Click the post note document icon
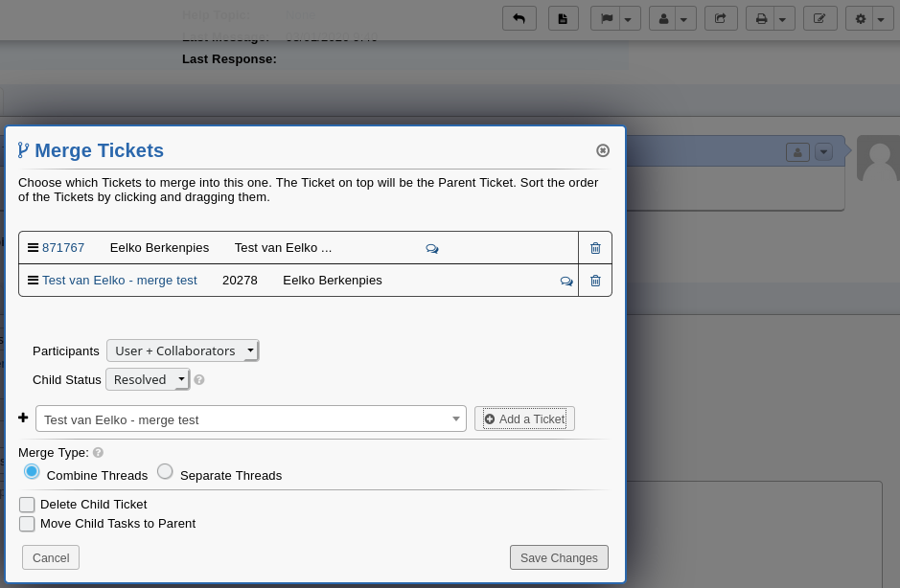900x588 pixels. (x=563, y=18)
